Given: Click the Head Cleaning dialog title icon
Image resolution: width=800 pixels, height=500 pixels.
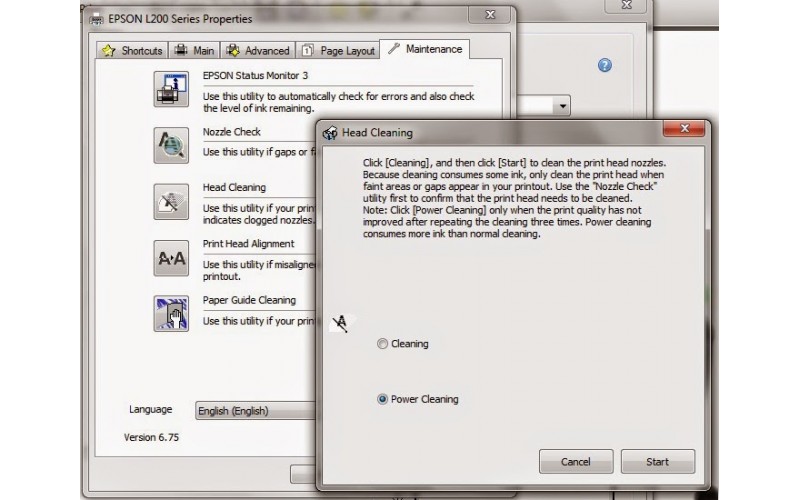Looking at the screenshot, I should pos(330,133).
